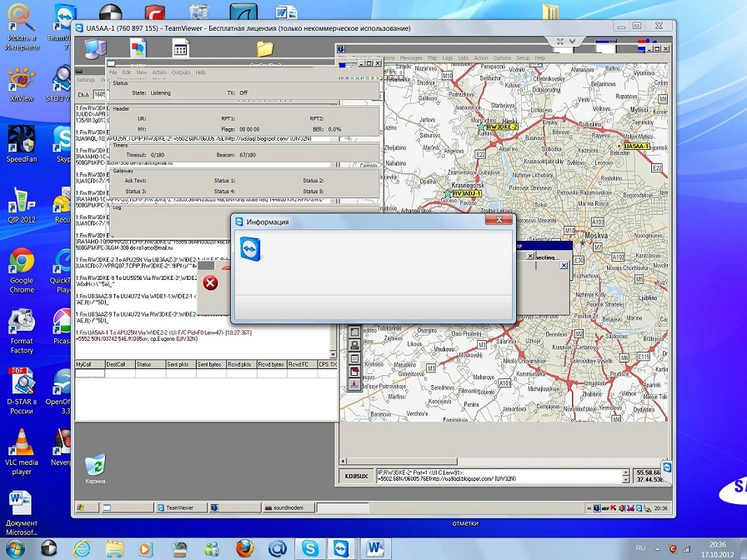Open the remote desktop folder icon

(265, 48)
